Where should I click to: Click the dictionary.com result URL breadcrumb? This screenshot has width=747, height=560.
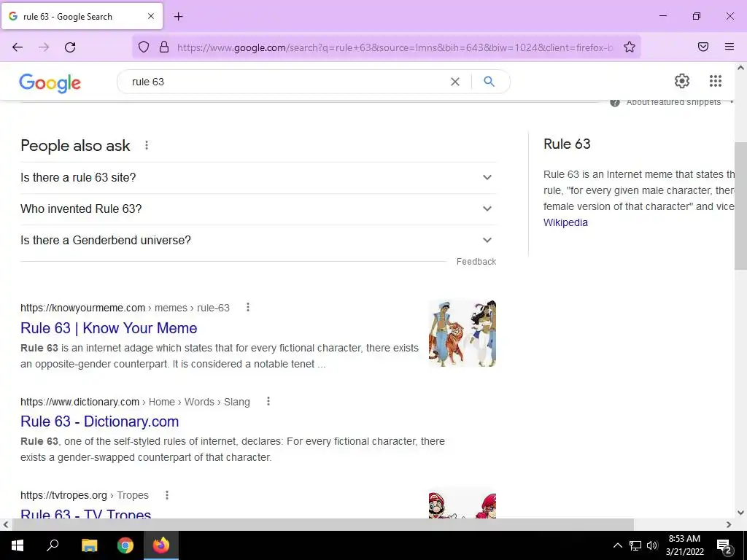tap(135, 402)
